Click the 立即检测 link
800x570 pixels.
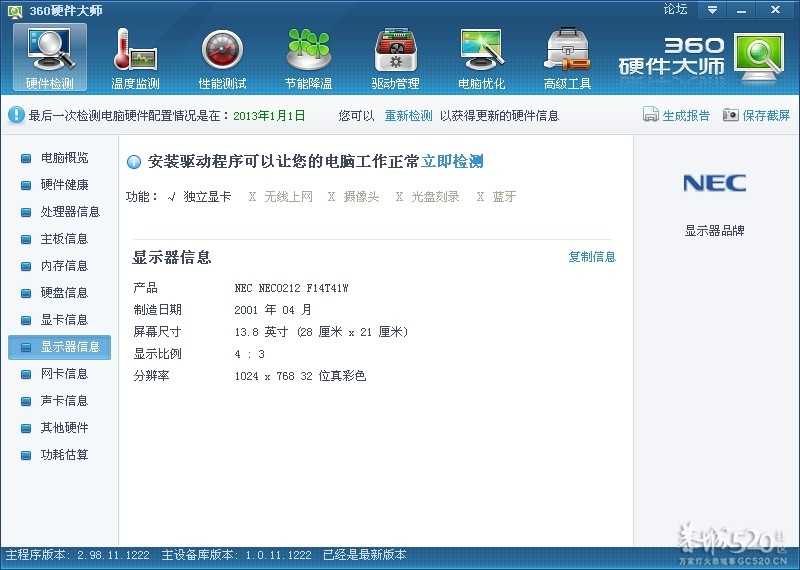452,162
